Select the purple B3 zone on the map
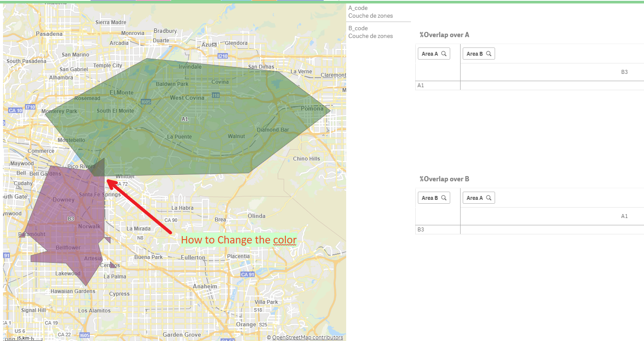This screenshot has width=644, height=341. tap(71, 219)
